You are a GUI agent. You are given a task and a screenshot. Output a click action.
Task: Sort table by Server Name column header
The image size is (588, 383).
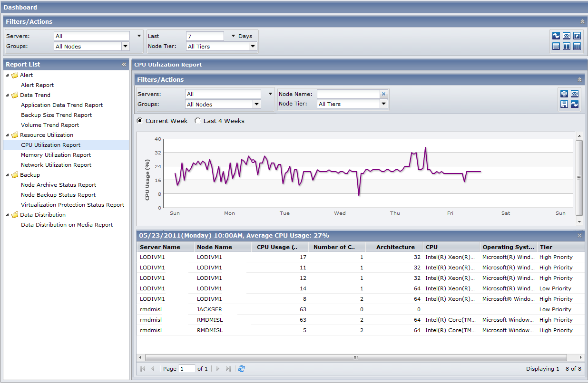[160, 247]
